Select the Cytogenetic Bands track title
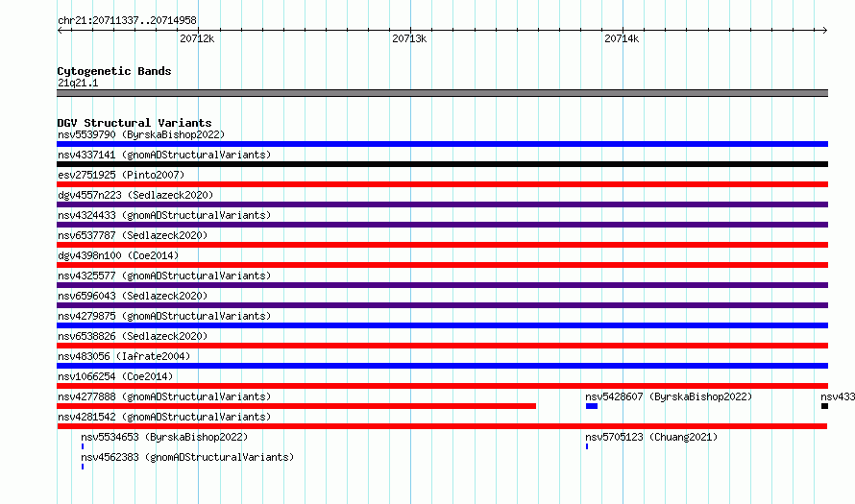 (x=114, y=71)
